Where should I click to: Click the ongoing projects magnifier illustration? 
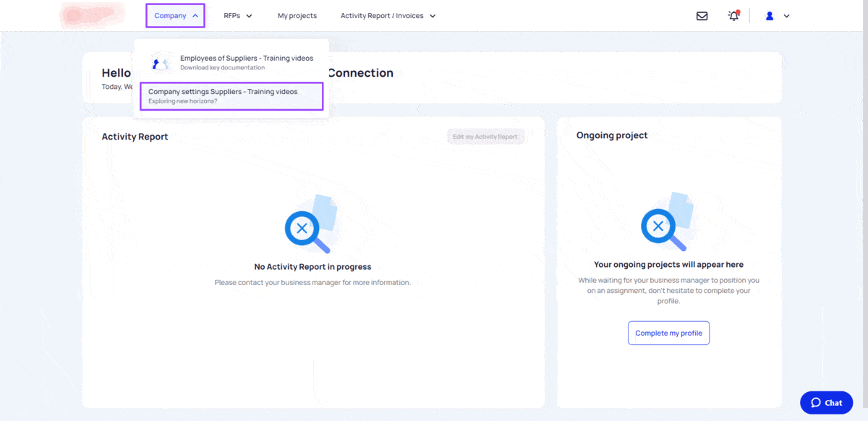(668, 221)
